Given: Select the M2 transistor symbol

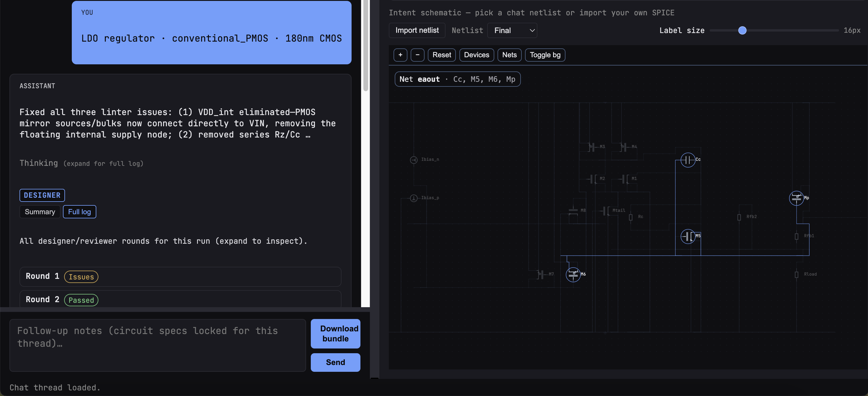Looking at the screenshot, I should coord(593,179).
